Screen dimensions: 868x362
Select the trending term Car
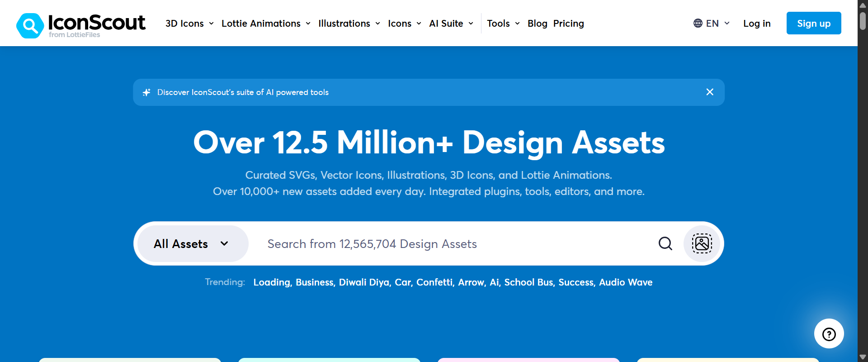click(x=404, y=282)
